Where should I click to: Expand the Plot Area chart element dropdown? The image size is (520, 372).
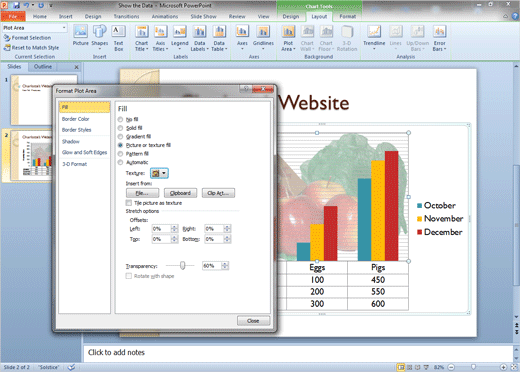tap(64, 28)
